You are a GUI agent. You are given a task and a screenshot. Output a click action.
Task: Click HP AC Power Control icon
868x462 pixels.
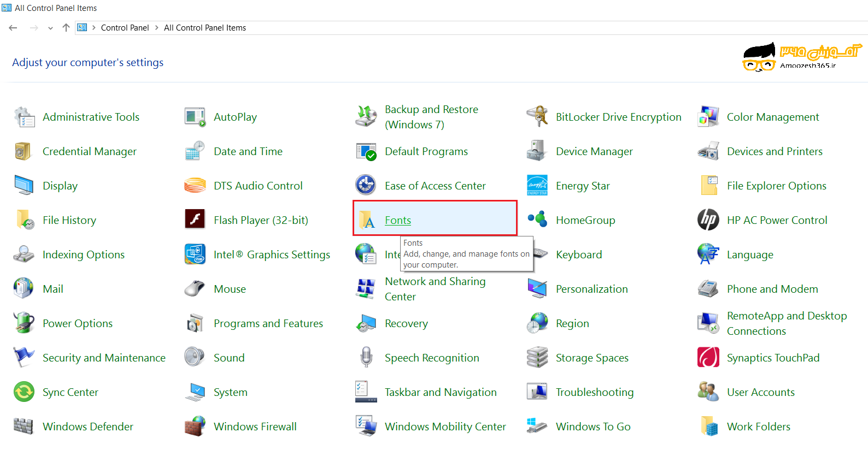pos(708,220)
